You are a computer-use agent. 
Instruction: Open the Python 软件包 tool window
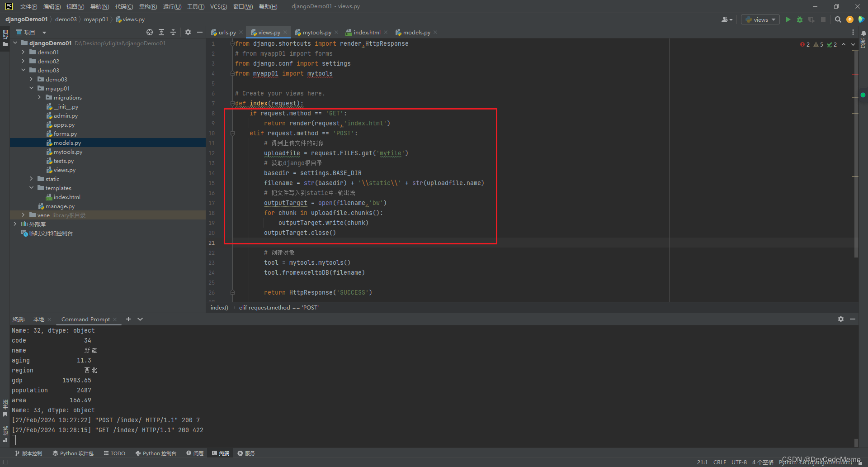point(72,453)
